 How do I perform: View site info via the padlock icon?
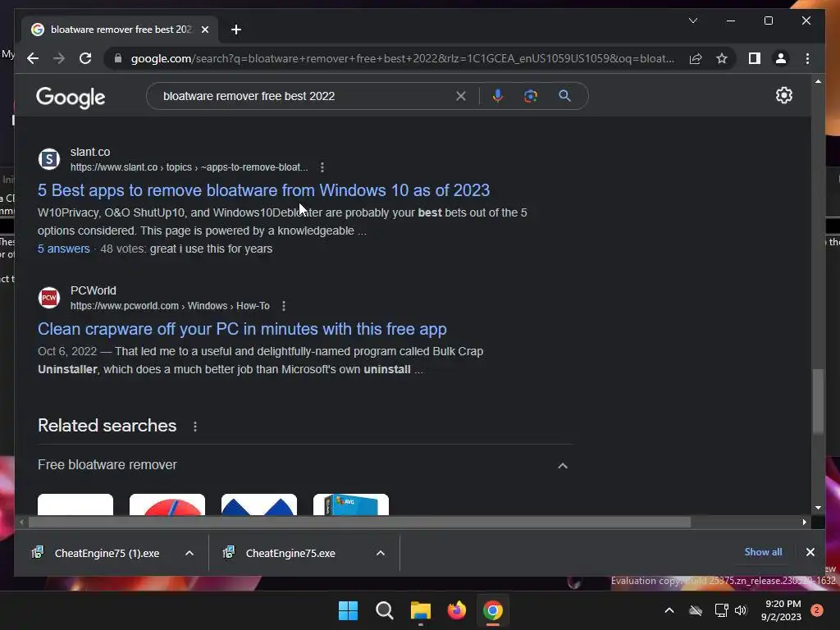118,58
